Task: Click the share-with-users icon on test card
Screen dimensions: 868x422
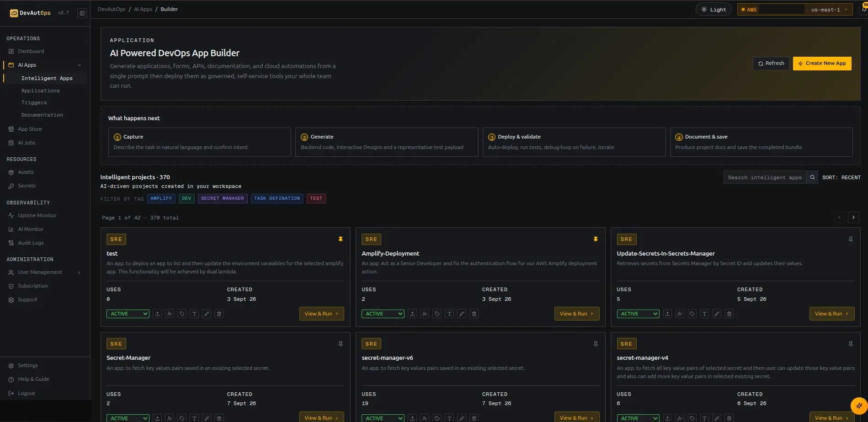Action: (x=170, y=314)
